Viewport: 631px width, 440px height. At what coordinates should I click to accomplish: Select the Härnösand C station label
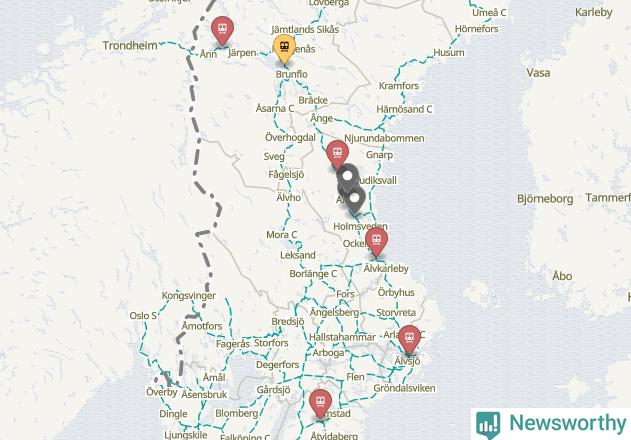pos(404,109)
